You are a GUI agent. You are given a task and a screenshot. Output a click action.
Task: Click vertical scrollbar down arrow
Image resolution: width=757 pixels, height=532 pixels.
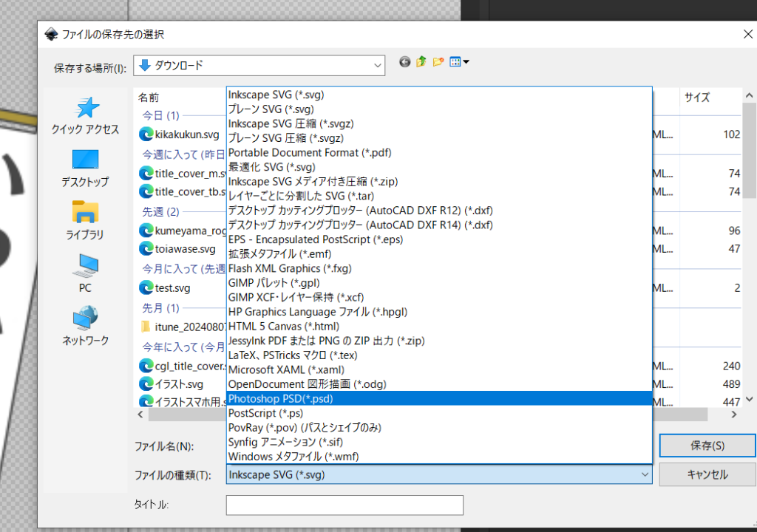(750, 399)
